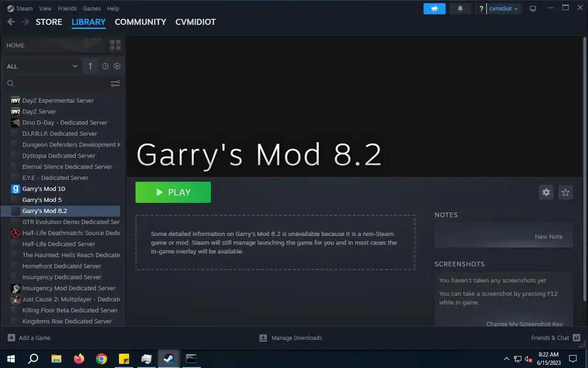Open the cvmidiot account dropdown
The height and width of the screenshot is (368, 588).
point(504,9)
